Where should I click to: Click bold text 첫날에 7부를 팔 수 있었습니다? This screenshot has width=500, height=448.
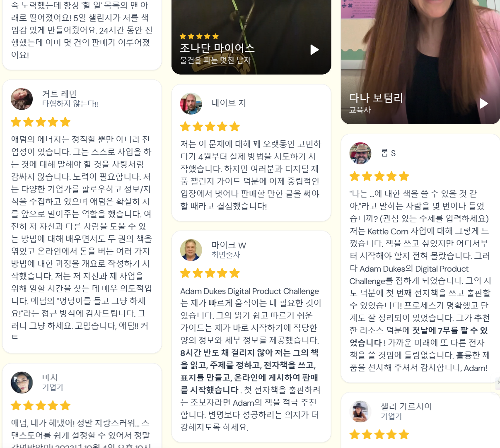[x=418, y=337]
